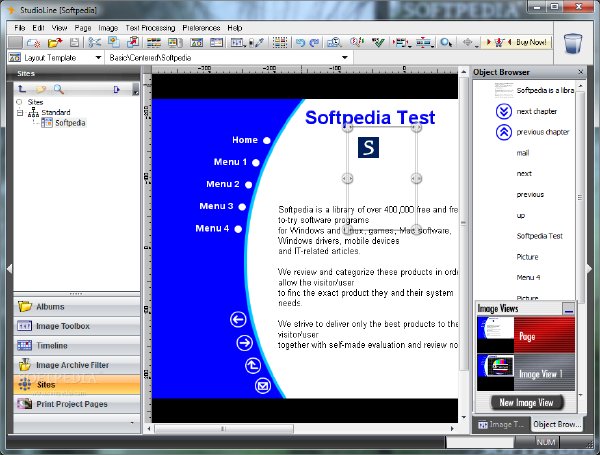Click the blue arrow icon in Sites toolbar
Image resolution: width=600 pixels, height=455 pixels.
(117, 90)
